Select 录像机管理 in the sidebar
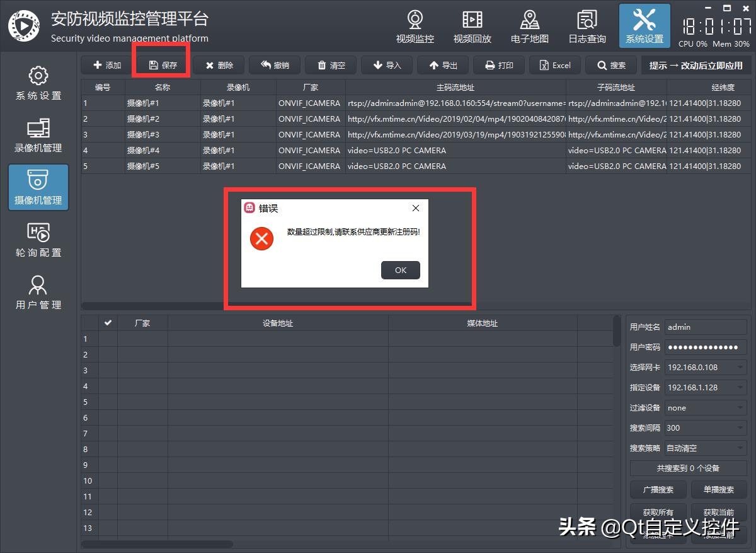 click(38, 136)
